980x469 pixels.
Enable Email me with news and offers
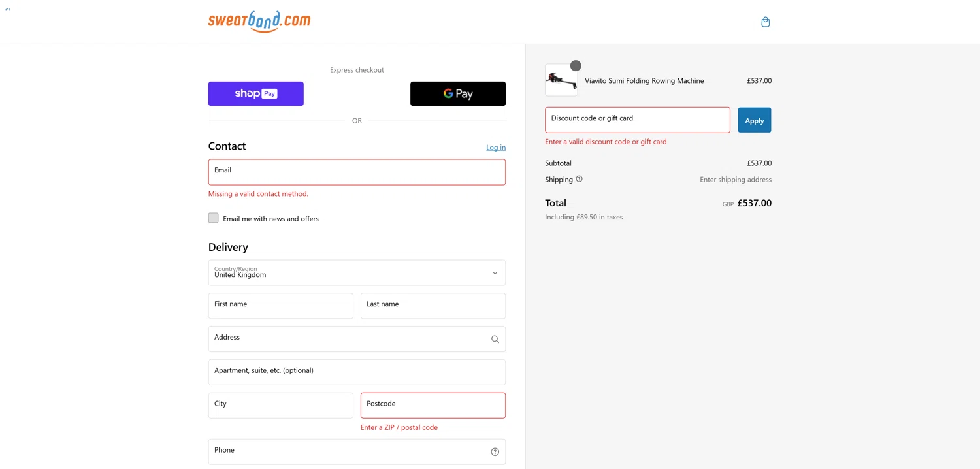pos(214,218)
